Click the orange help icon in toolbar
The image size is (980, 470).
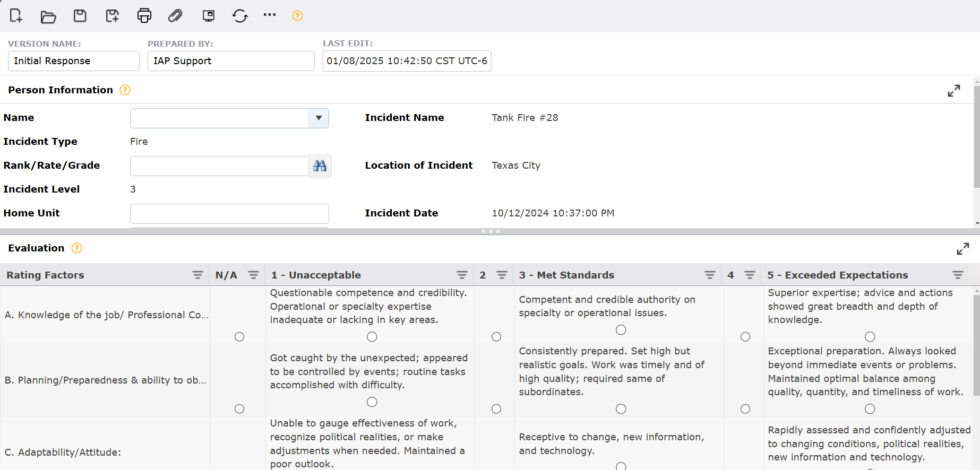297,16
